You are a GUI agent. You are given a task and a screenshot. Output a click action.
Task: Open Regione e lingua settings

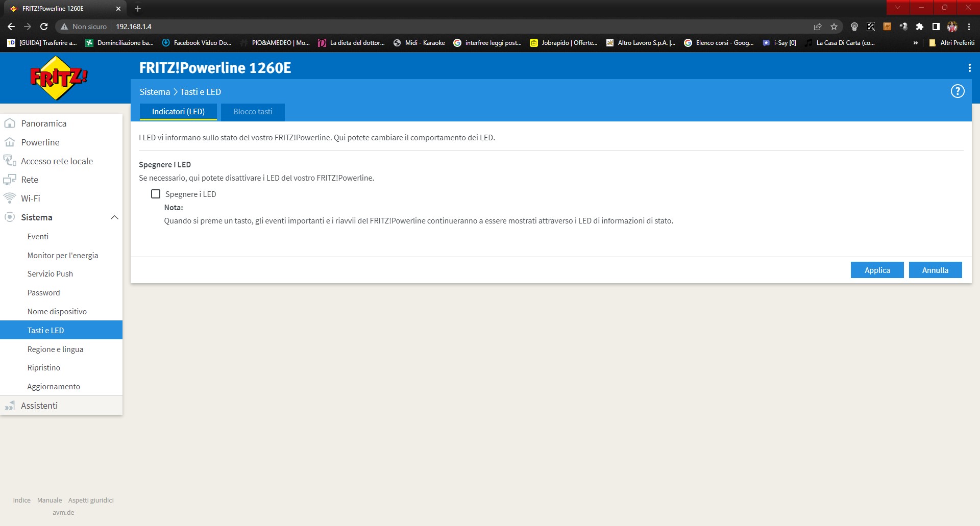55,349
